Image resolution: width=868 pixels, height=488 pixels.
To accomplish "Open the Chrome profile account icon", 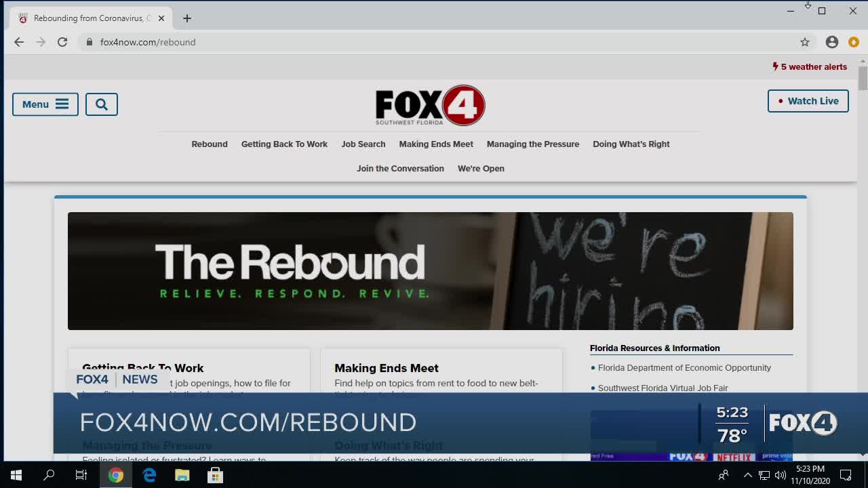I will pyautogui.click(x=832, y=42).
